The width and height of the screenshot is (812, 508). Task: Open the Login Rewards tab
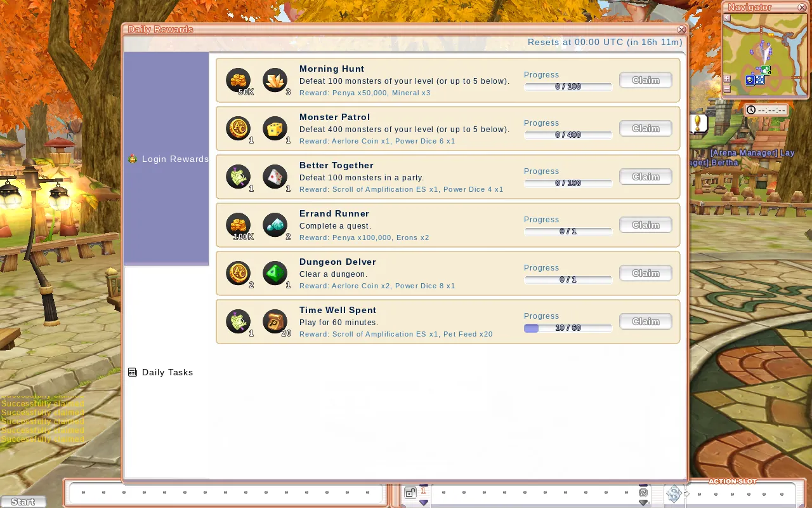167,159
